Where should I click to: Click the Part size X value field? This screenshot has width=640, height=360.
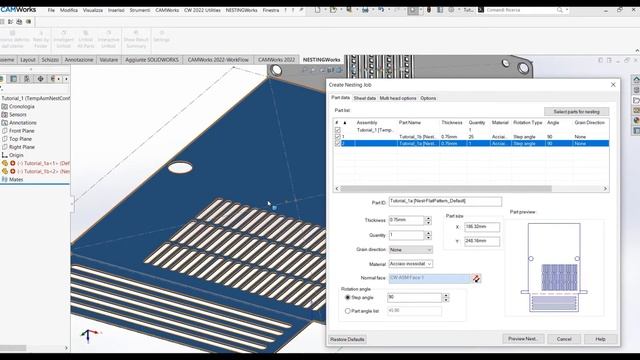click(x=482, y=227)
